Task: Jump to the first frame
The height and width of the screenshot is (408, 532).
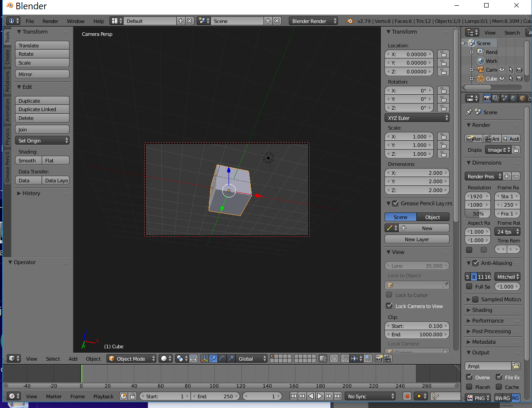Action: pyautogui.click(x=293, y=396)
